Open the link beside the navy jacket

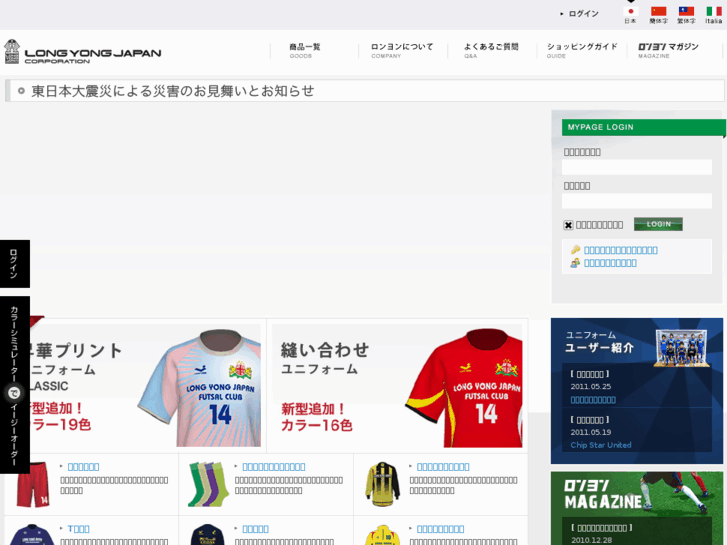coord(255,529)
